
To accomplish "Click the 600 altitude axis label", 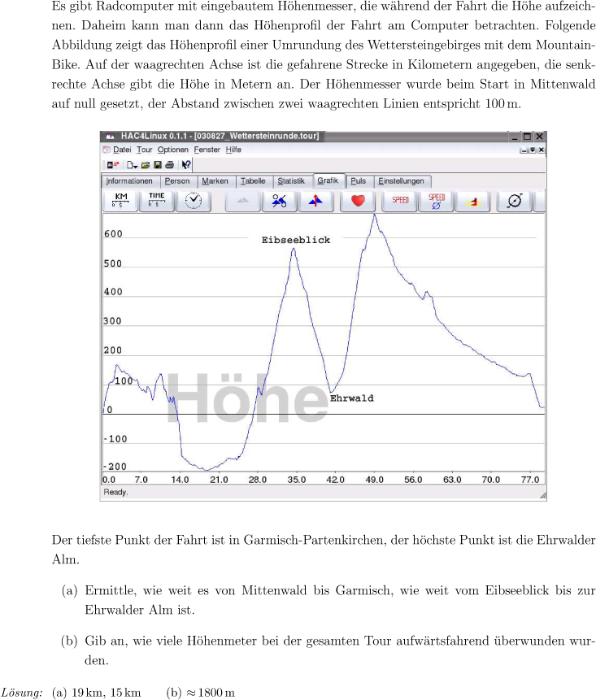I will click(113, 234).
